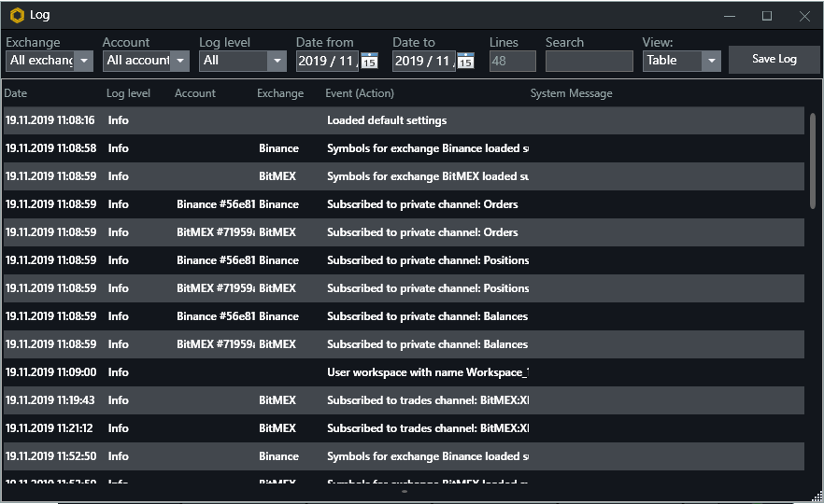Click the yellow hexagon app icon in title bar
The image size is (824, 504).
tap(18, 15)
